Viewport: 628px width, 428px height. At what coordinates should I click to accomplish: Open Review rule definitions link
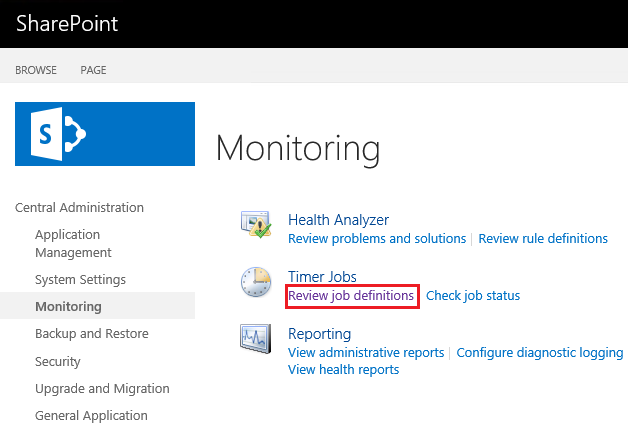(543, 239)
